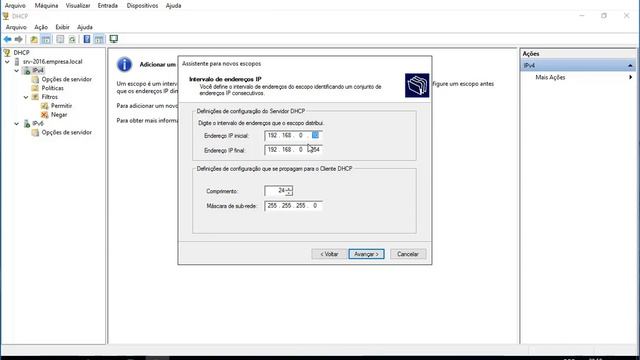This screenshot has height=360, width=640.
Task: Collapse the IPv6 tree node
Action: click(17, 124)
